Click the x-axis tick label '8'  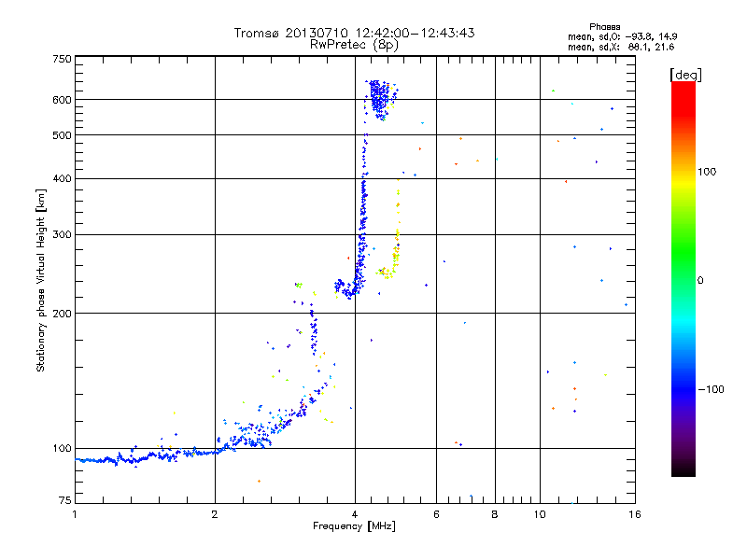495,514
